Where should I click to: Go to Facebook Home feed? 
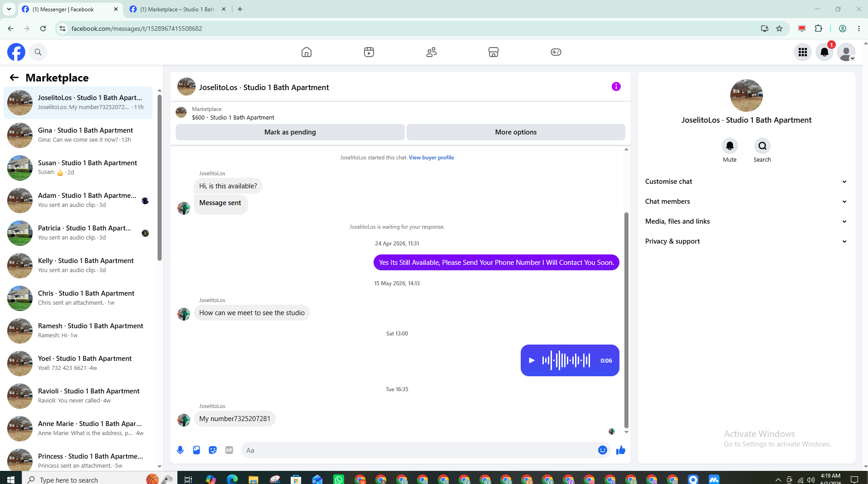[307, 52]
